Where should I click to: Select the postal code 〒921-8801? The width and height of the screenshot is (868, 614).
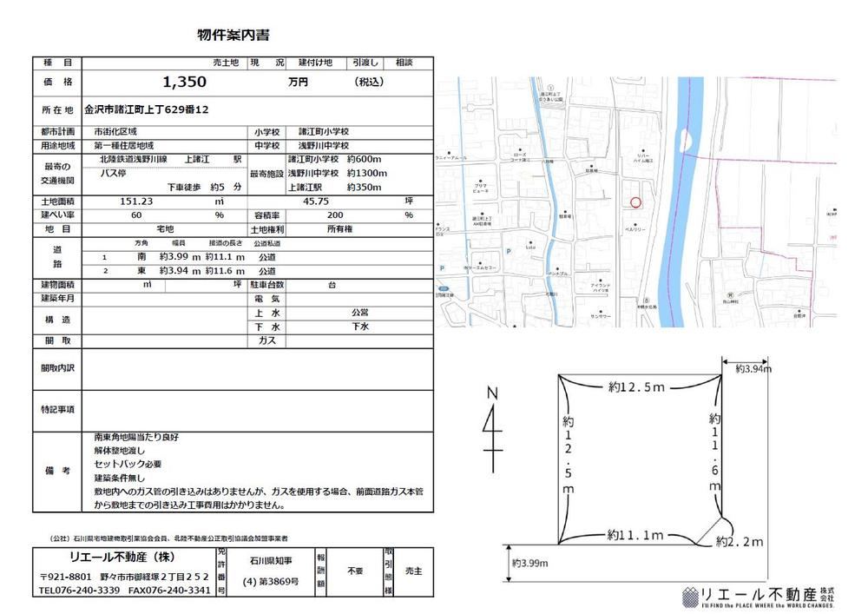click(x=65, y=577)
